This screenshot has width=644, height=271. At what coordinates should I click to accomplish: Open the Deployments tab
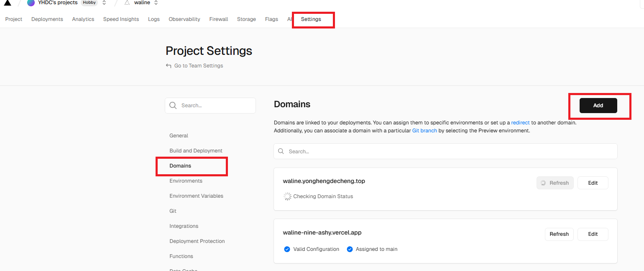47,19
